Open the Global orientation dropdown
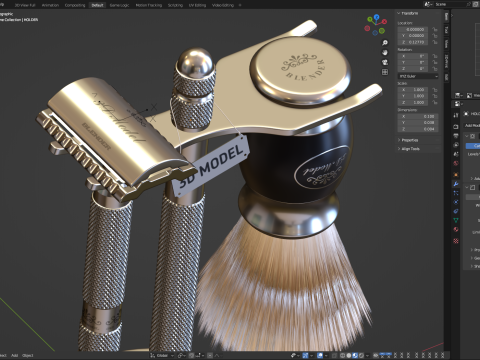The image size is (480, 360). pyautogui.click(x=162, y=355)
